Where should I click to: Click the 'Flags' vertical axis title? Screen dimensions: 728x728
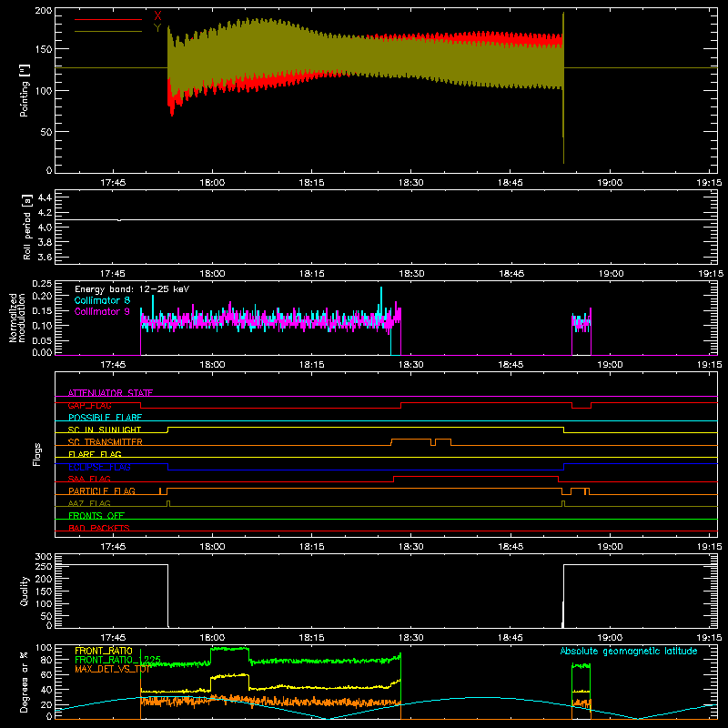[36, 454]
